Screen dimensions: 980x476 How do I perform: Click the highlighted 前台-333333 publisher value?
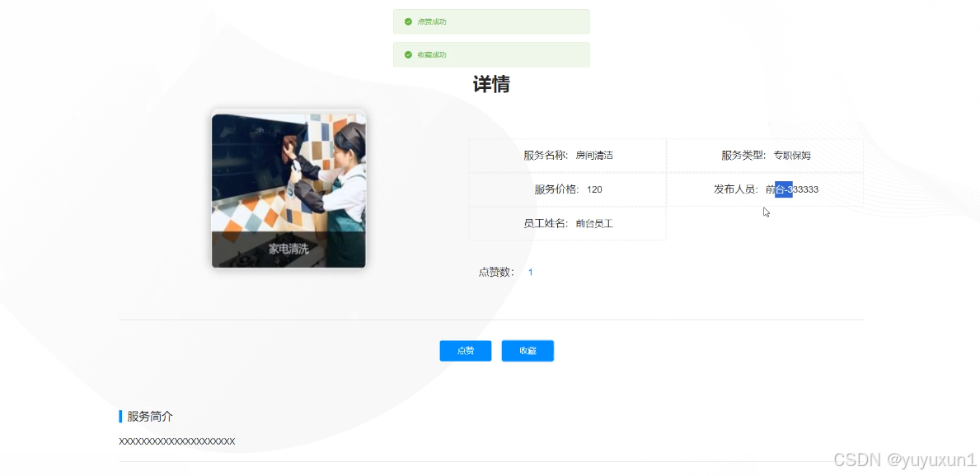(x=792, y=189)
